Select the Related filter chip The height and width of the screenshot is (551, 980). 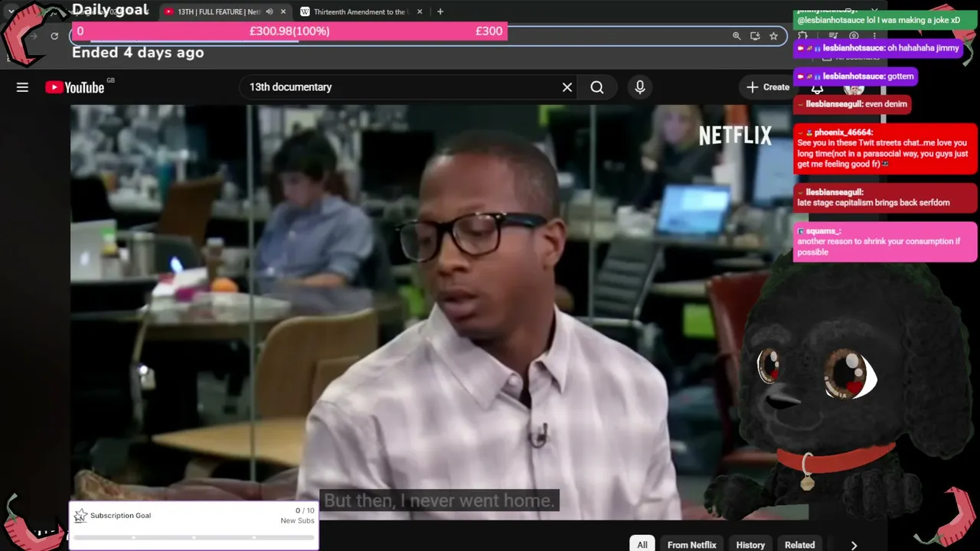pos(799,544)
